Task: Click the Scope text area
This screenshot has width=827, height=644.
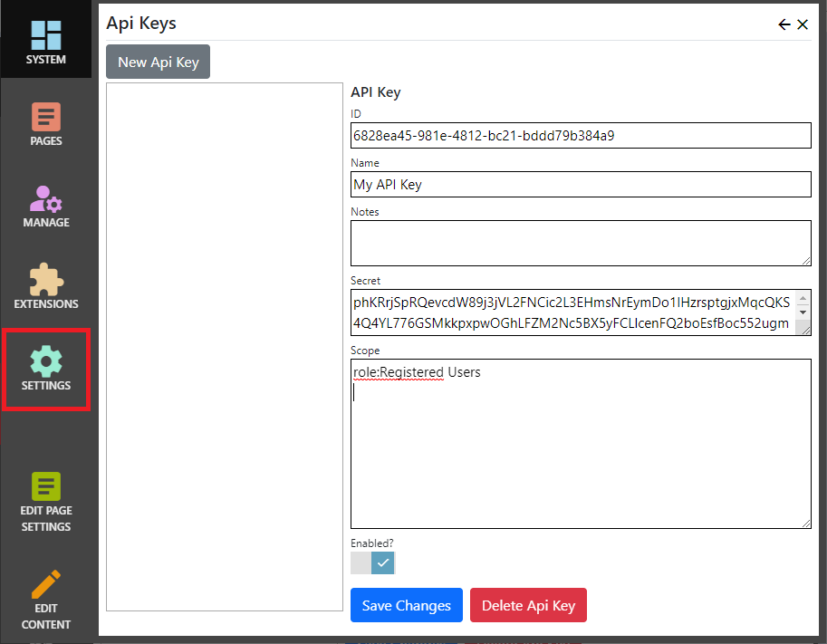Action: (581, 444)
